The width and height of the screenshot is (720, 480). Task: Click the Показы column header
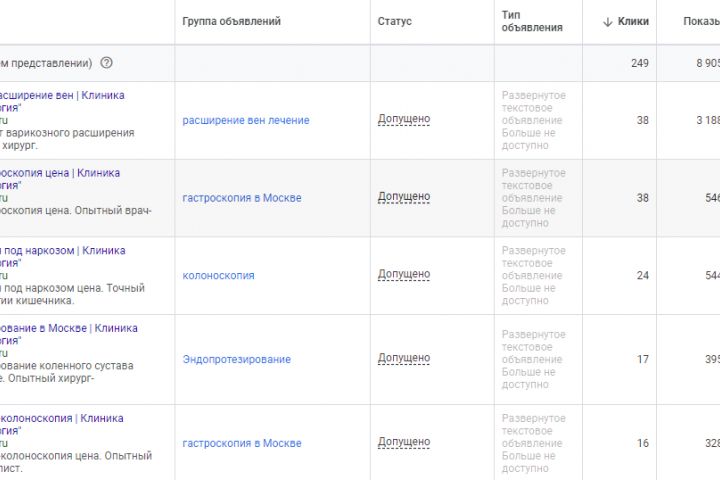(700, 21)
